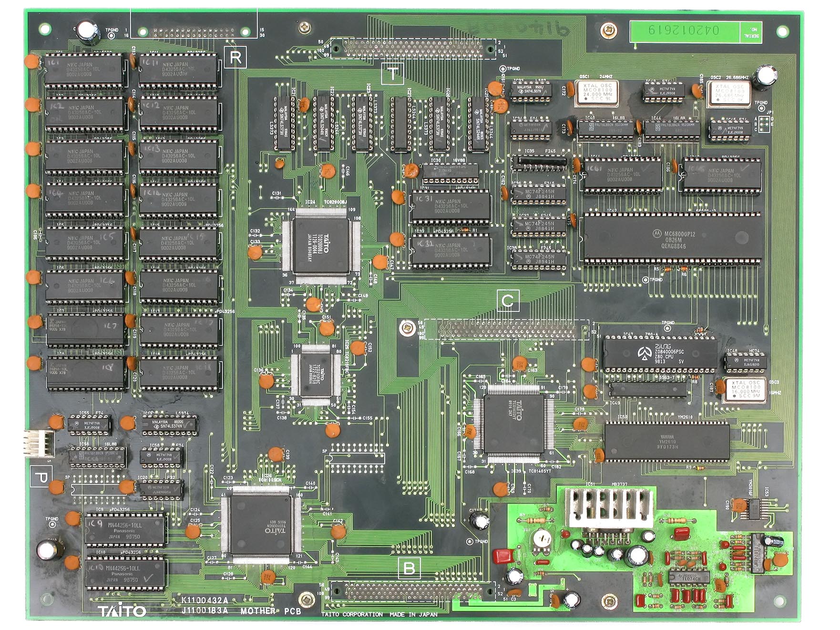Click the boxed letter B label
Image resolution: width=840 pixels, height=630 pixels.
click(x=409, y=568)
